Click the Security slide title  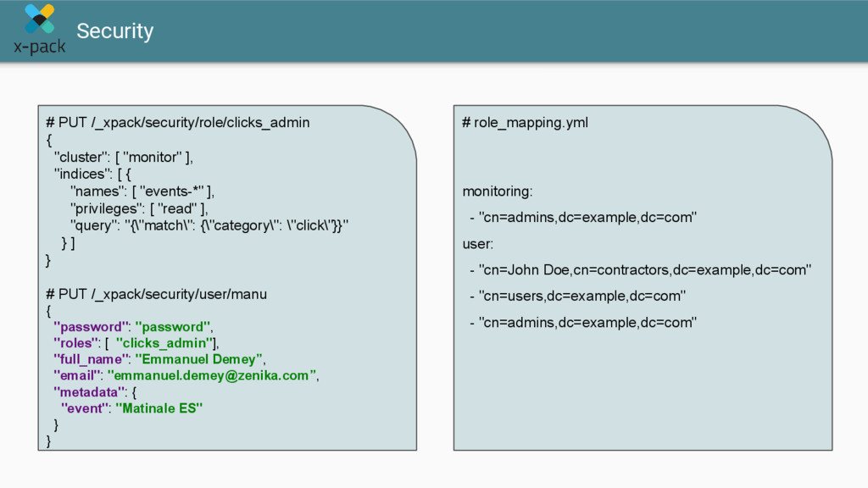114,31
